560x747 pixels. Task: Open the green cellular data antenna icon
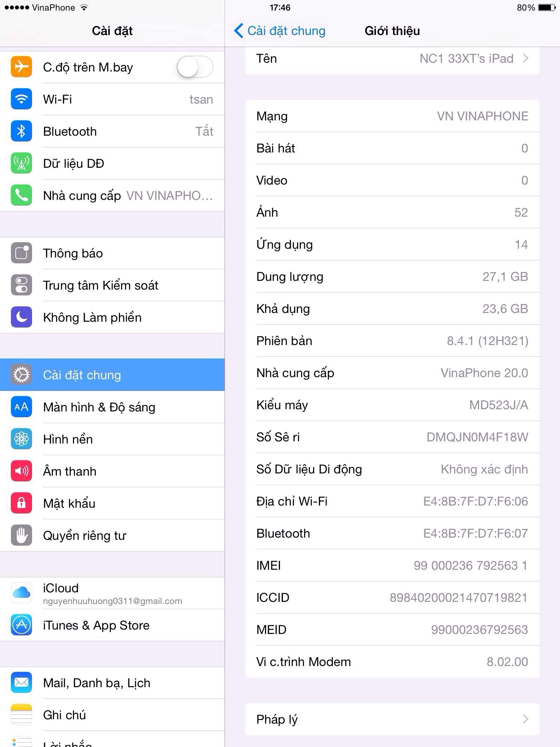pyautogui.click(x=22, y=163)
